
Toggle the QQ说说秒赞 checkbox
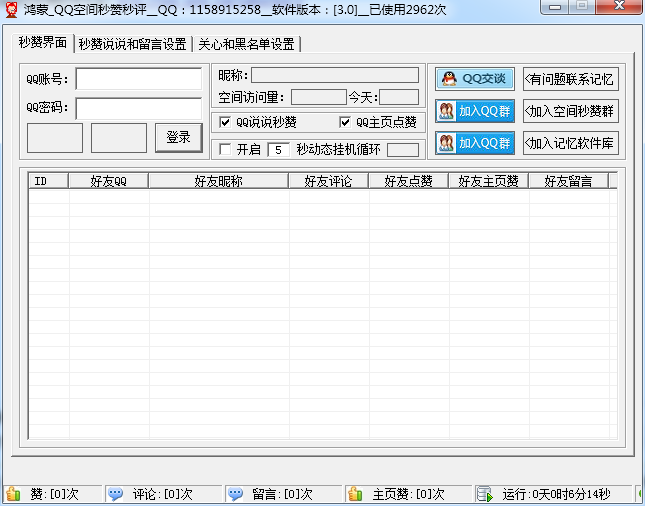[225, 122]
